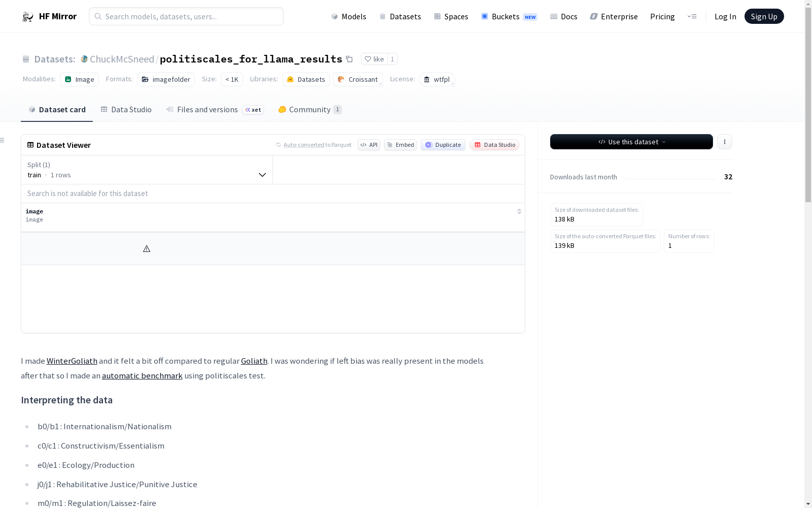Open the table of contents side toggle
812x508 pixels.
(x=3, y=140)
